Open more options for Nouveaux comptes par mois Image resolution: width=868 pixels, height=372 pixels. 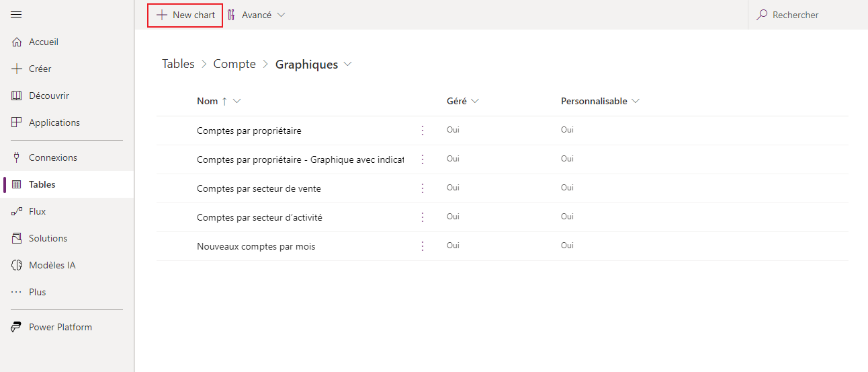[423, 246]
